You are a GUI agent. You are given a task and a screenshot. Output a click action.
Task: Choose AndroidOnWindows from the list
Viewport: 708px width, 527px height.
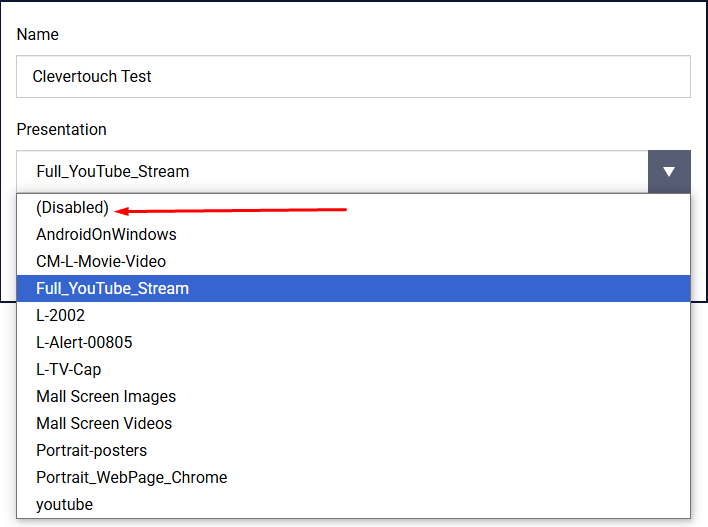point(106,235)
